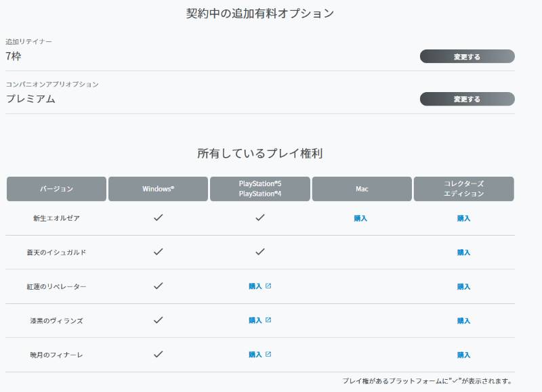This screenshot has width=542, height=392.
Task: Click the Windows checkmark for 新生エオルゼア
Action: pyautogui.click(x=159, y=217)
